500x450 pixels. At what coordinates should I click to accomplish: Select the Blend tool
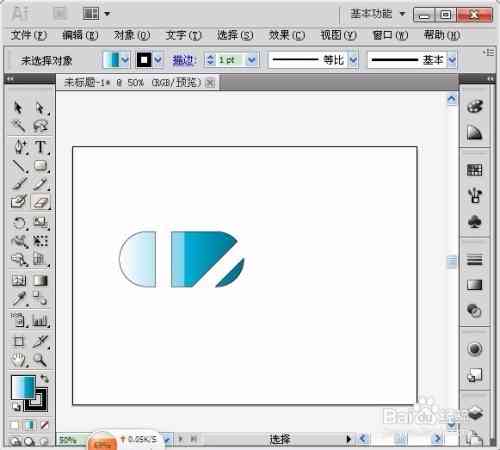tap(40, 298)
